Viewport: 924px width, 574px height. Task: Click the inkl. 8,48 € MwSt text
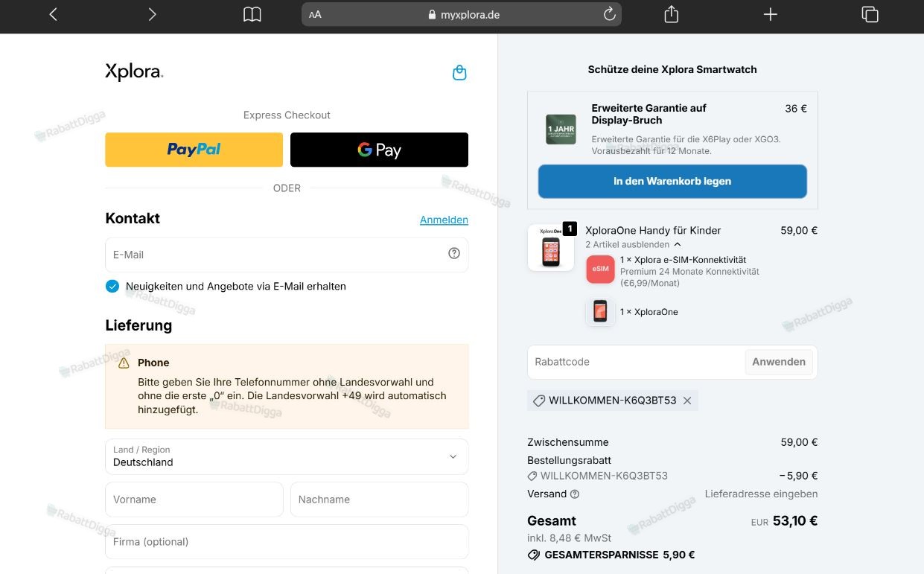coord(569,538)
